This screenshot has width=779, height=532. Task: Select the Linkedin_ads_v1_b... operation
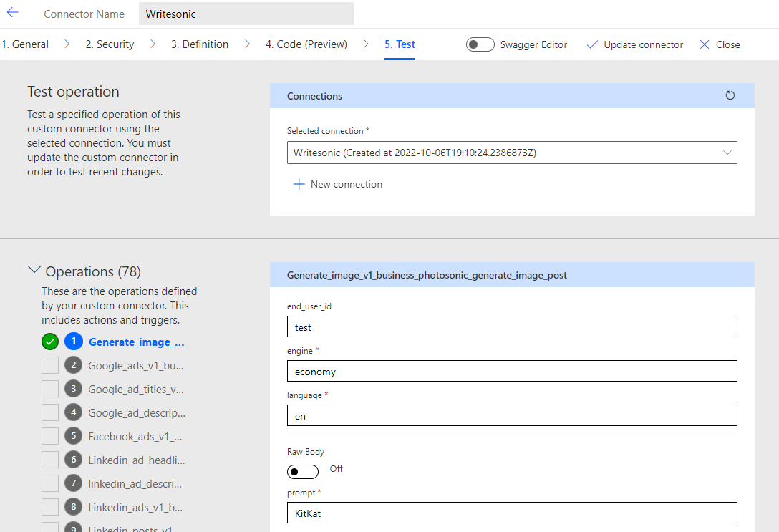(135, 507)
